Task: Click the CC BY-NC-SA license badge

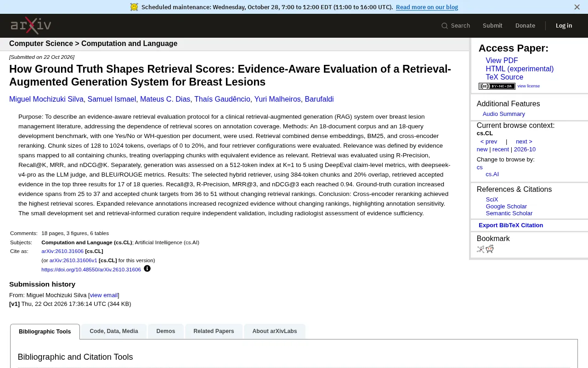Action: 497,86
